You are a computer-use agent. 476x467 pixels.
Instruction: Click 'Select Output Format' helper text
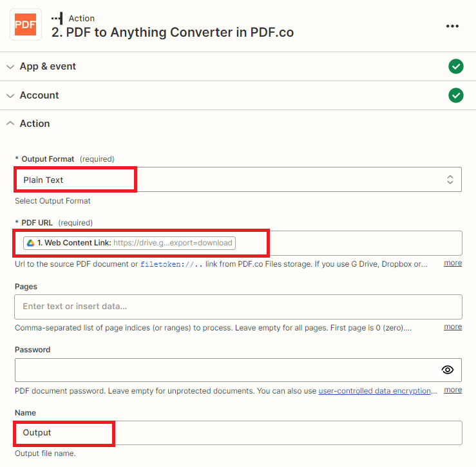53,201
